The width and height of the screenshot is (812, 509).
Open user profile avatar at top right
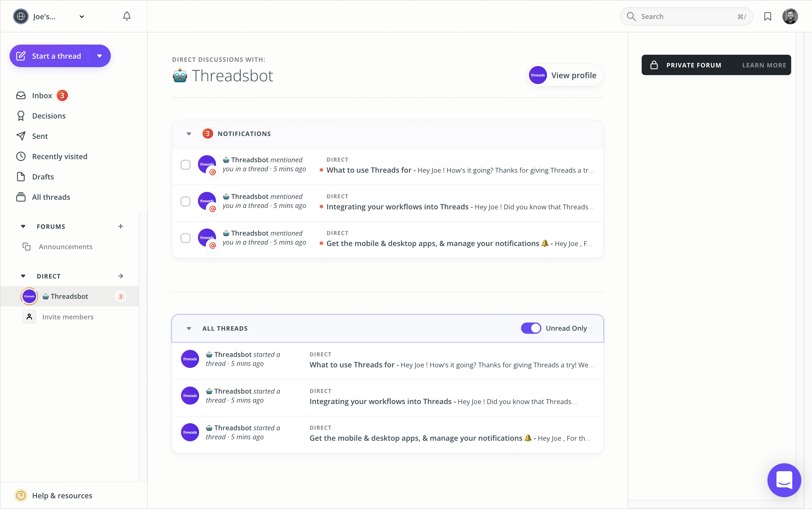point(790,16)
